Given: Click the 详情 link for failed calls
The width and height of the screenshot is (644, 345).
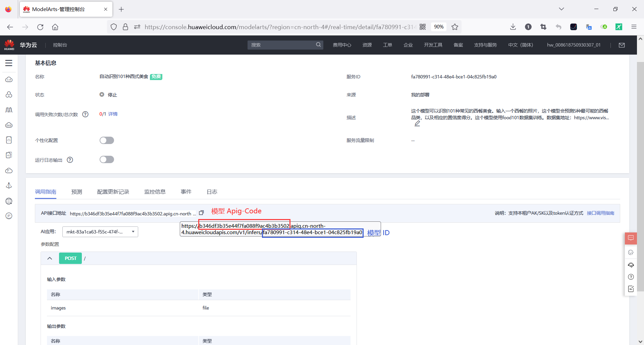Looking at the screenshot, I should pos(113,114).
